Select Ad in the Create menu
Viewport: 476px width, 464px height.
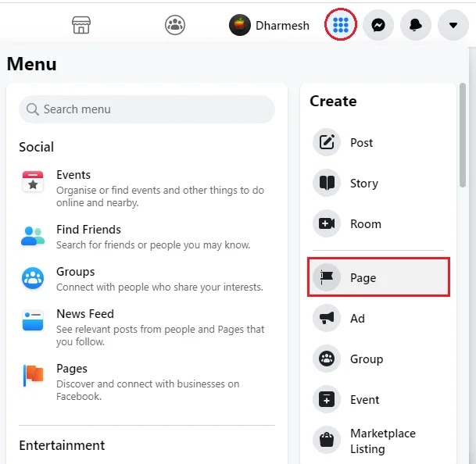pos(378,318)
